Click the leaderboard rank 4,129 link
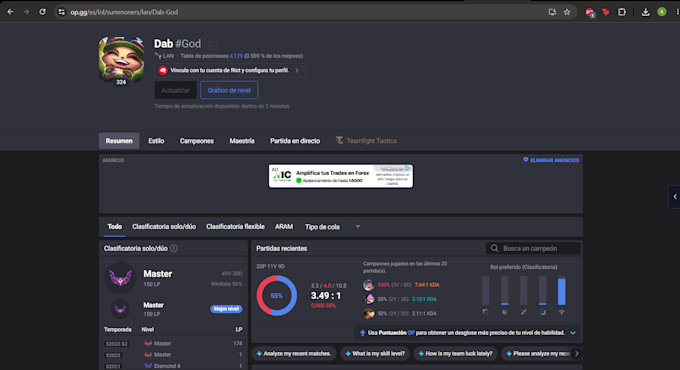The width and height of the screenshot is (680, 370). (x=236, y=56)
